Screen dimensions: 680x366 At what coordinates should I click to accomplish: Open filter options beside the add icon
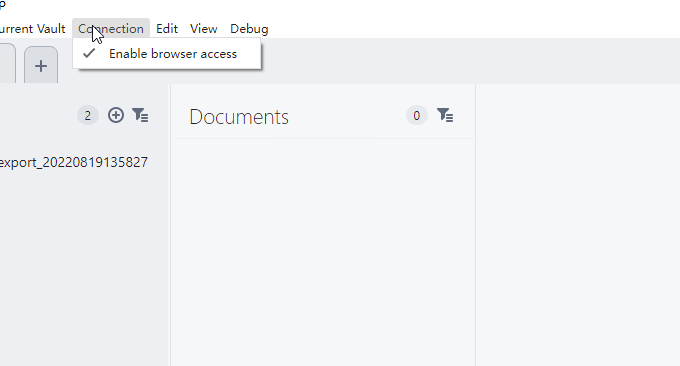(x=141, y=115)
